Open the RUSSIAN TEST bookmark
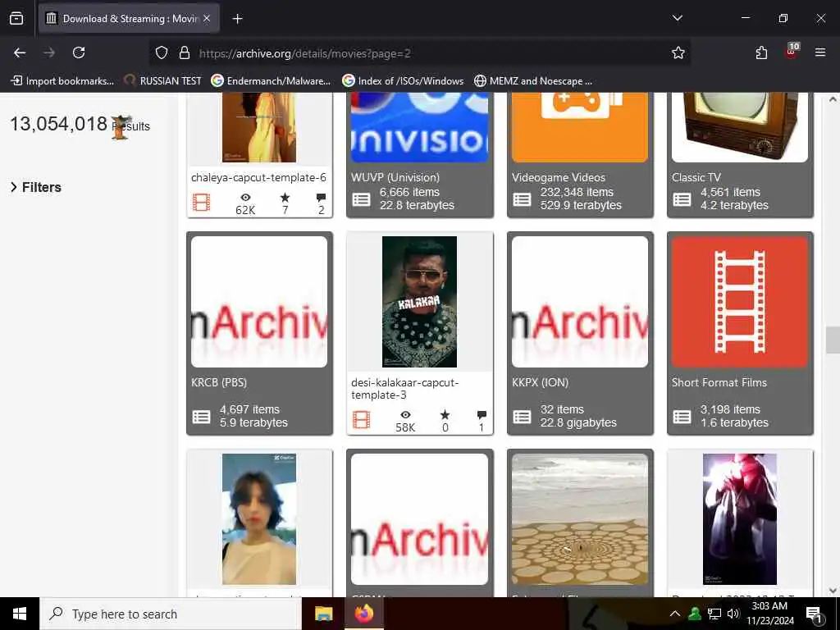Viewport: 840px width, 630px height. pyautogui.click(x=162, y=81)
